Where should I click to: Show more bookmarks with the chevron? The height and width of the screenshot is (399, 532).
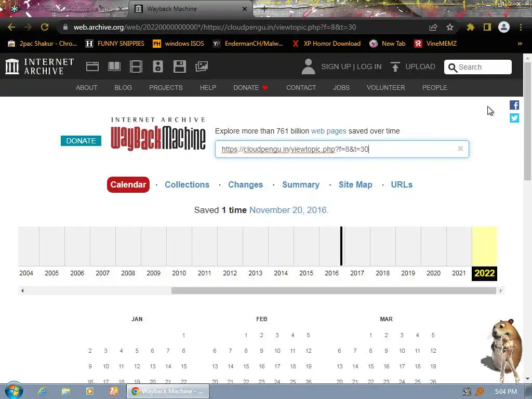520,44
